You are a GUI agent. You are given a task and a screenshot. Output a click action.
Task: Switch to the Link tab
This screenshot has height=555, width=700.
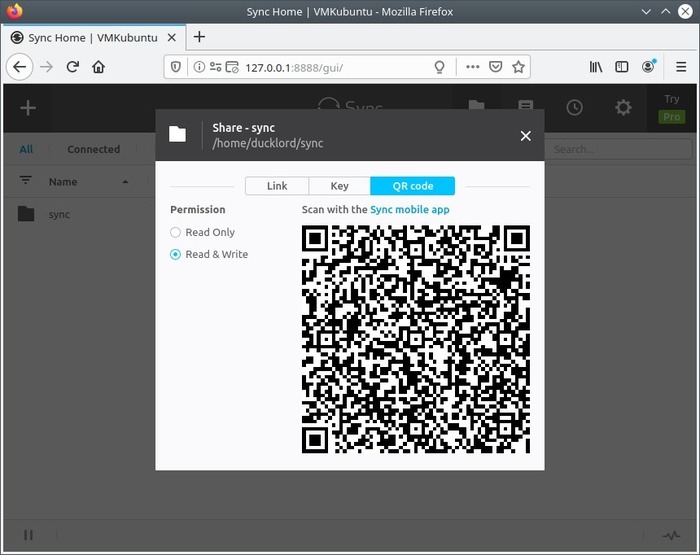[277, 186]
